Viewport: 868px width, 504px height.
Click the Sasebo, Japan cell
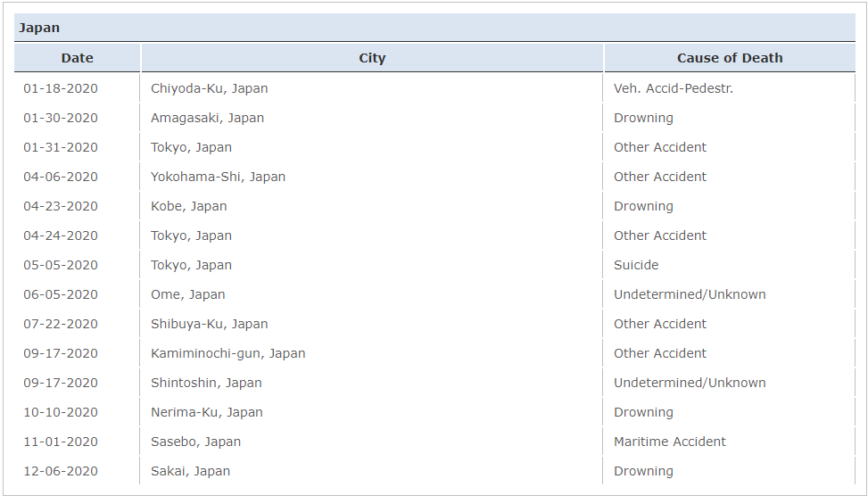(195, 442)
